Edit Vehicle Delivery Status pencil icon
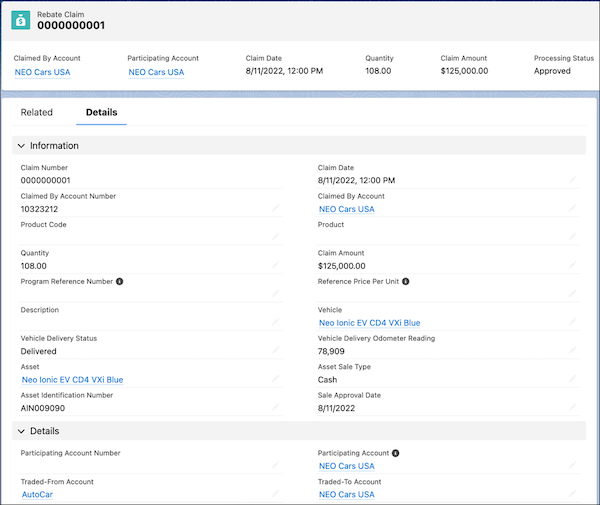The height and width of the screenshot is (505, 600). pos(276,350)
